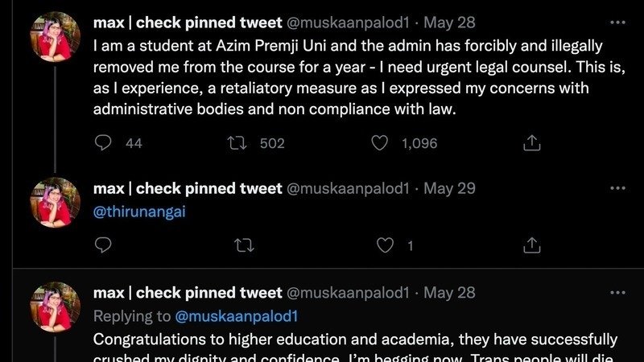Open author name on the third tweet
This screenshot has width=644, height=362.
(x=188, y=293)
